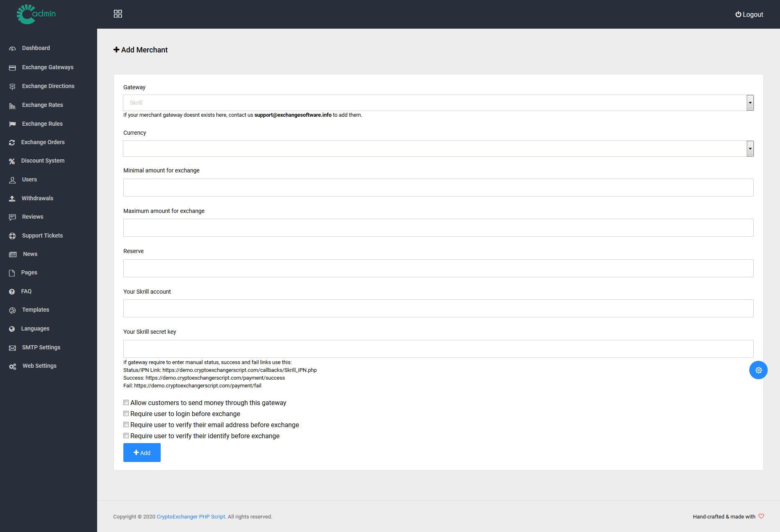Check require user to login before exchange
780x532 pixels.
[126, 414]
